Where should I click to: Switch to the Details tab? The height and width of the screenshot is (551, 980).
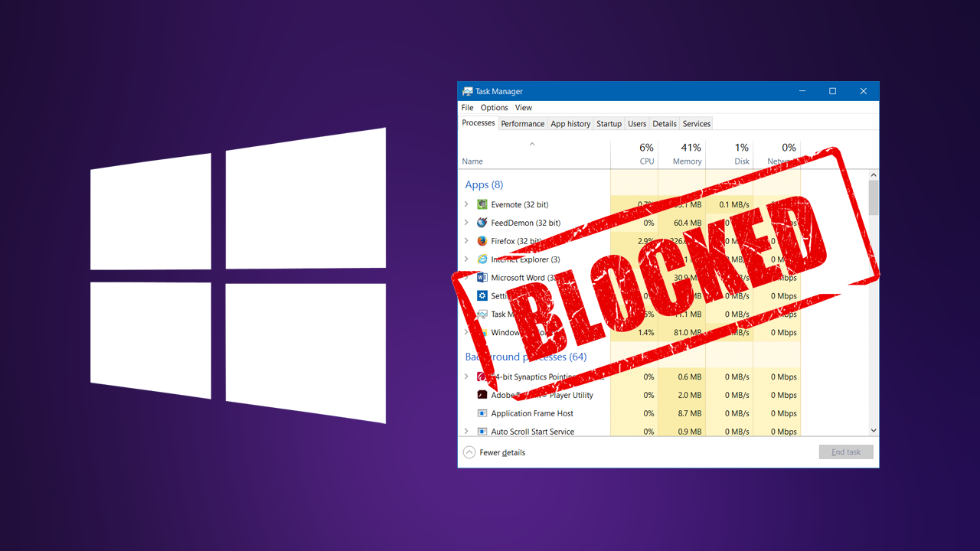[665, 124]
